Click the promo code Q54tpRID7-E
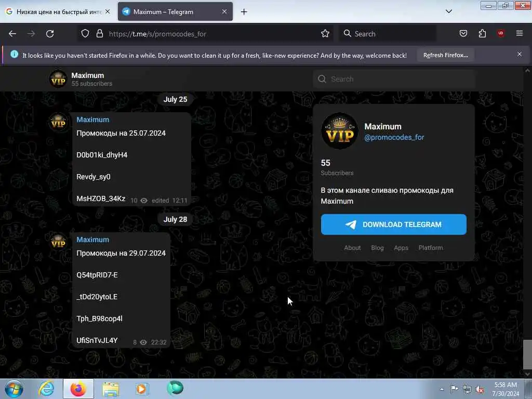The image size is (532, 399). pyautogui.click(x=97, y=275)
